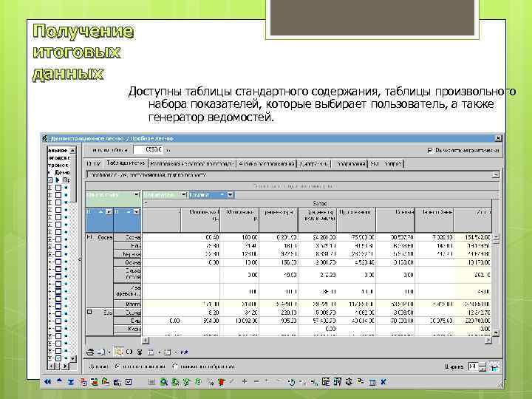Viewport: 532px width, 399px height.
Task: Open the last tab in the tab strip
Action: coord(386,164)
